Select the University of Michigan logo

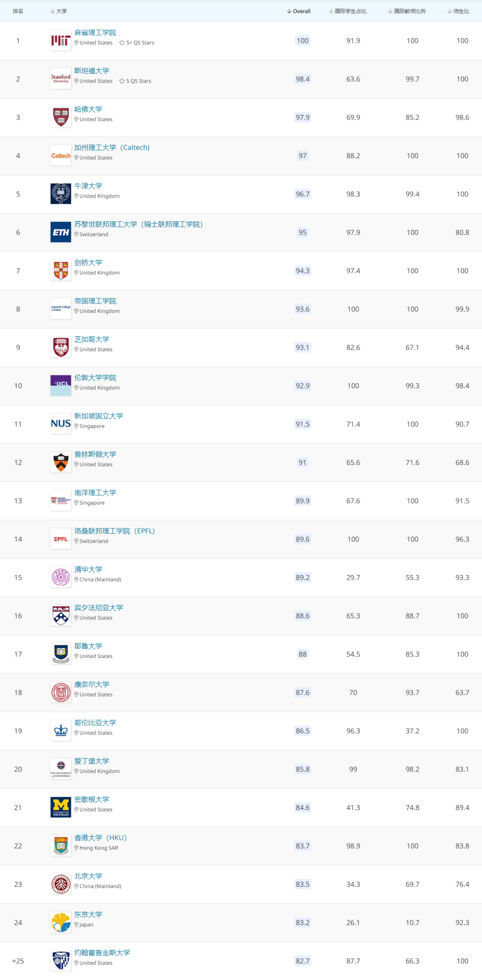pos(61,807)
